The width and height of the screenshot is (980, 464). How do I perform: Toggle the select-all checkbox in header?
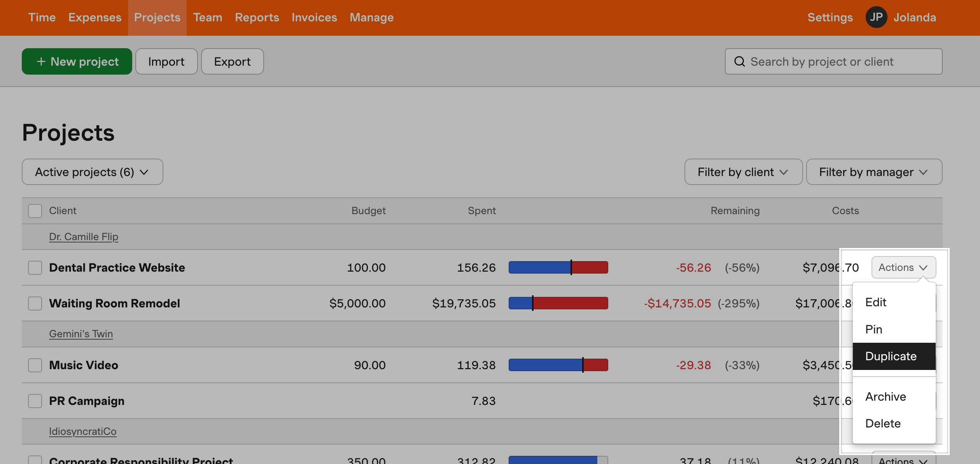[x=35, y=211]
